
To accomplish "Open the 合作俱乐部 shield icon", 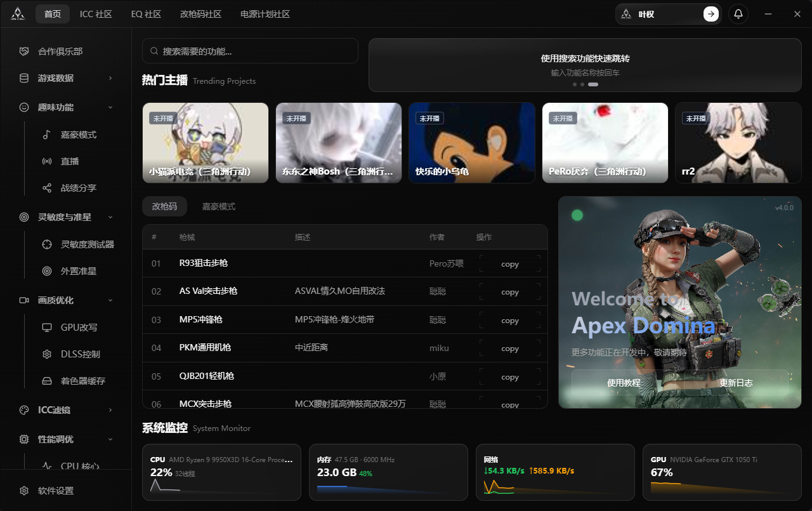I will click(x=24, y=51).
